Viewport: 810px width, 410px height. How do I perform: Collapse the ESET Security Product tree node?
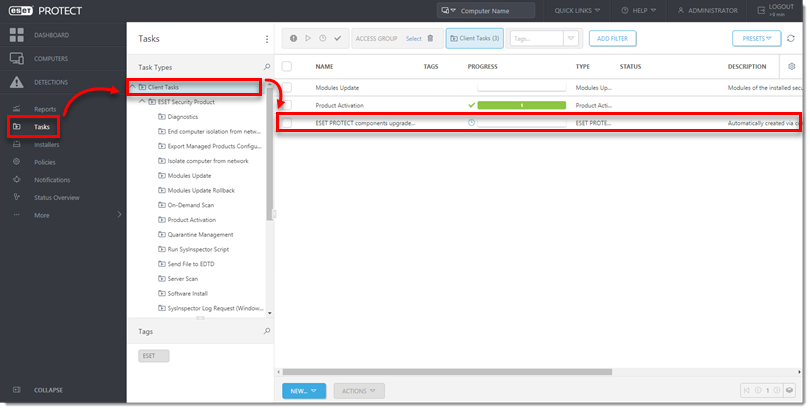141,102
